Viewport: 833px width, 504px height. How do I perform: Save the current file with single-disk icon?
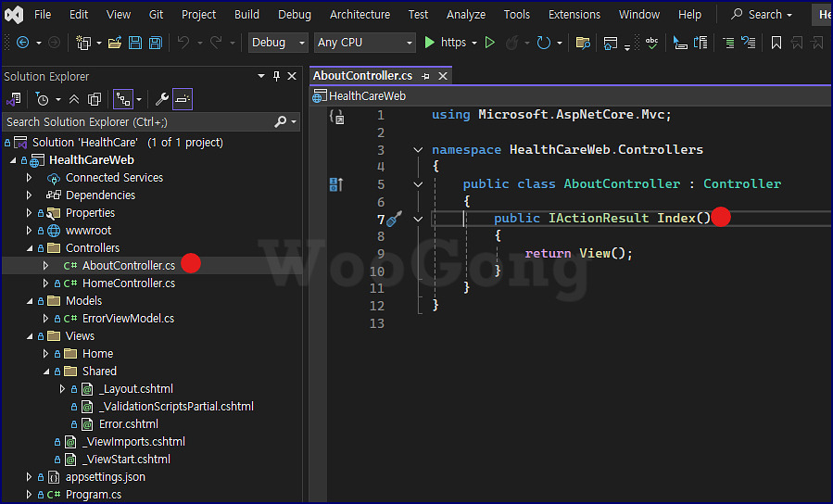135,43
